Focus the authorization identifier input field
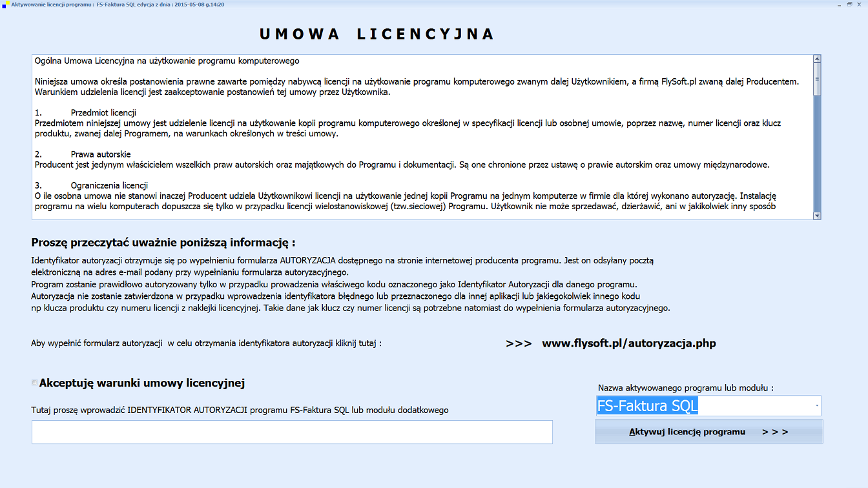This screenshot has height=488, width=868. click(292, 432)
